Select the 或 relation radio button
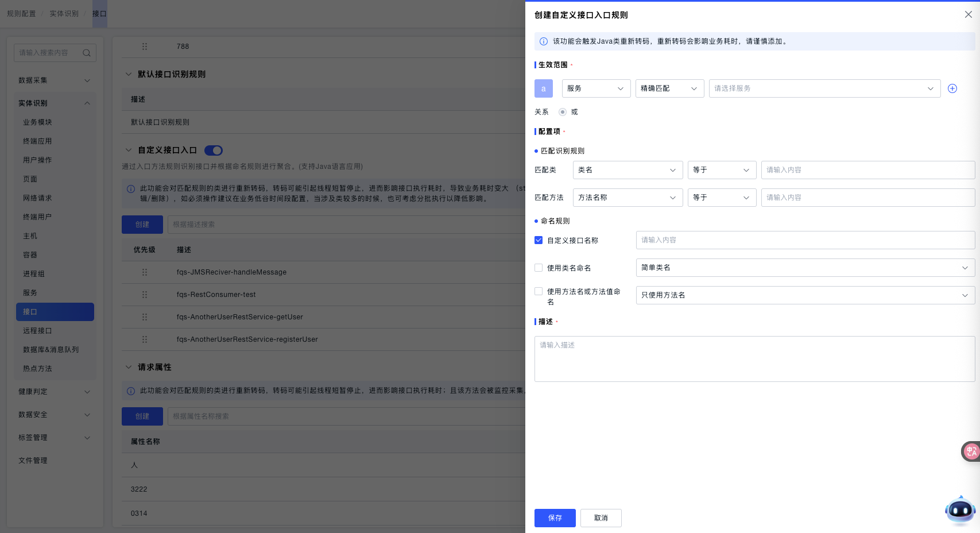The image size is (980, 533). [x=563, y=112]
